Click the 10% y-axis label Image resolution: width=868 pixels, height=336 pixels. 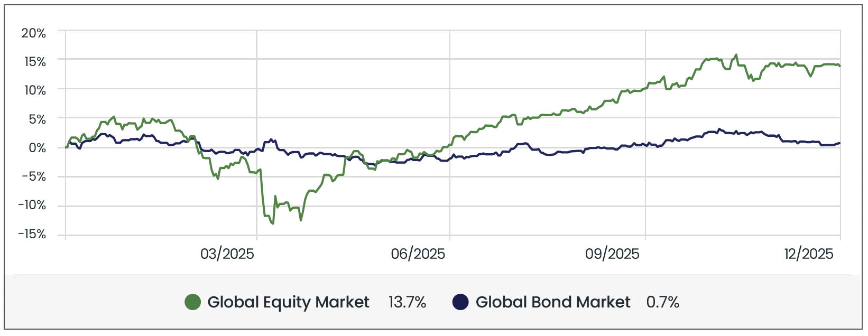point(34,90)
